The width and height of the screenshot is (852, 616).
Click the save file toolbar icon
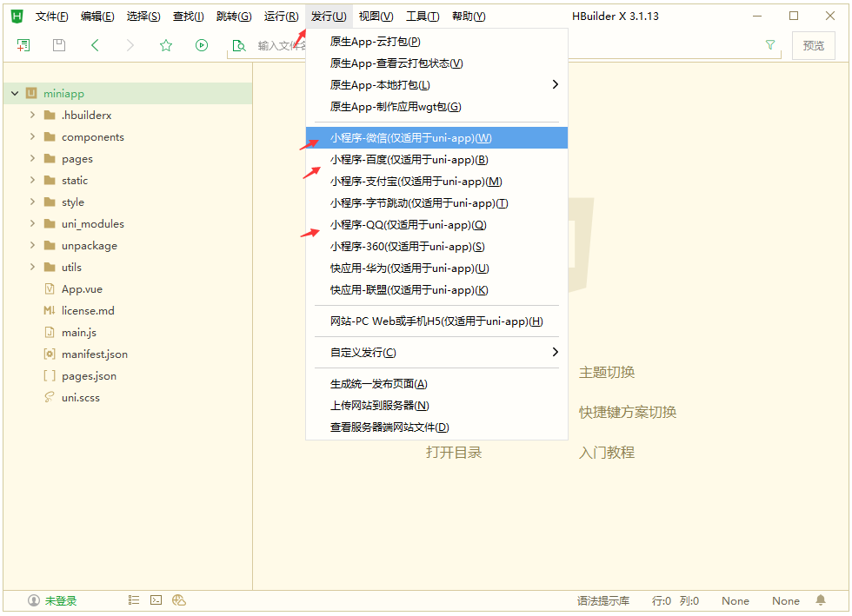coord(59,45)
